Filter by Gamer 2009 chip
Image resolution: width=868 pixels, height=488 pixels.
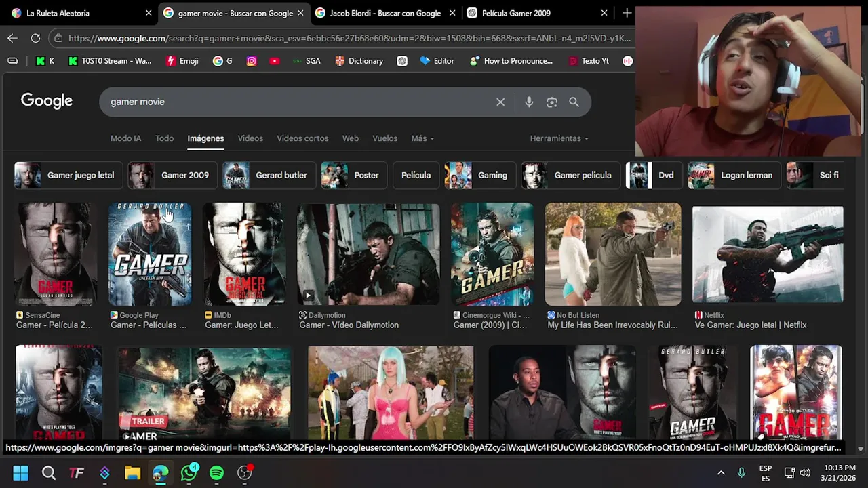pyautogui.click(x=172, y=175)
